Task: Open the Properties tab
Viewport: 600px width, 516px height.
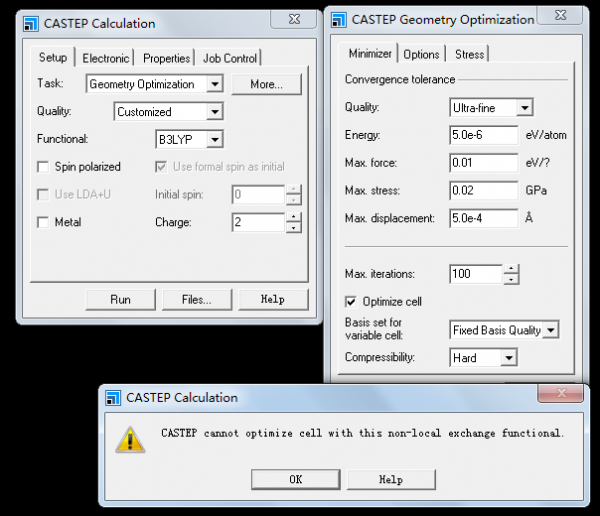Action: pos(166,59)
